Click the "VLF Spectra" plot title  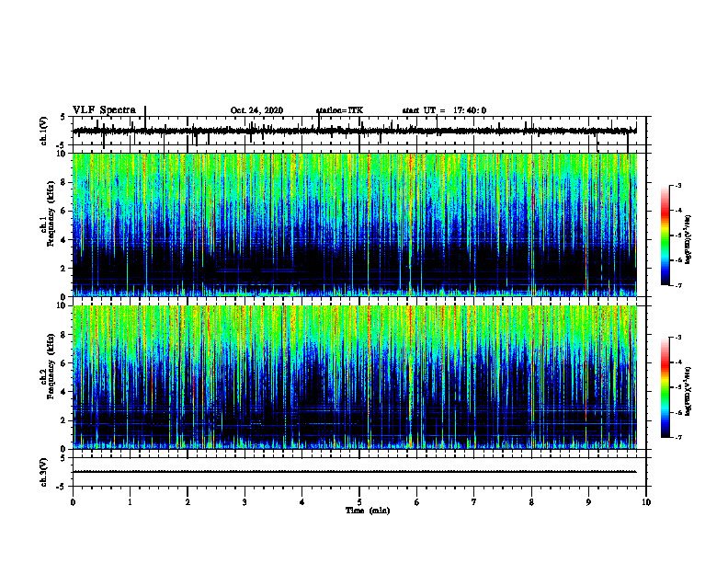point(104,110)
